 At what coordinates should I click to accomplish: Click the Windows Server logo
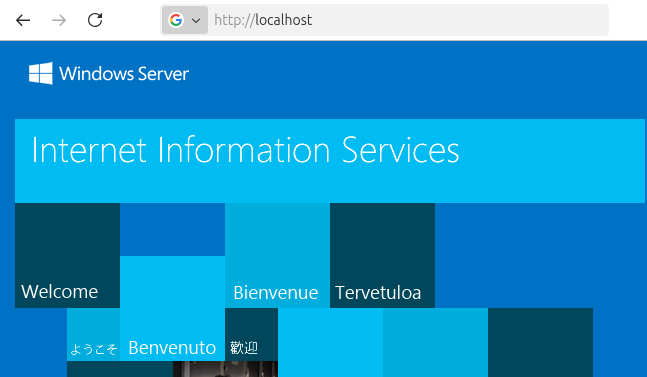click(41, 73)
